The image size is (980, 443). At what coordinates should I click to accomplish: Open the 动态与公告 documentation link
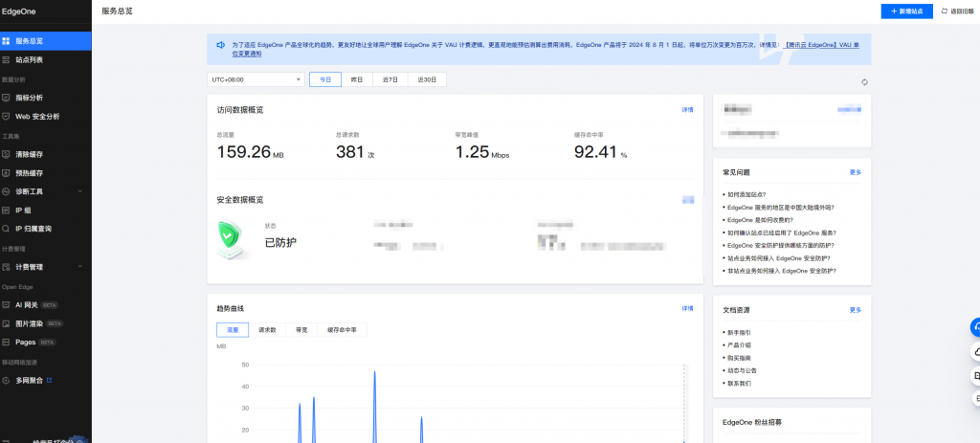point(742,370)
